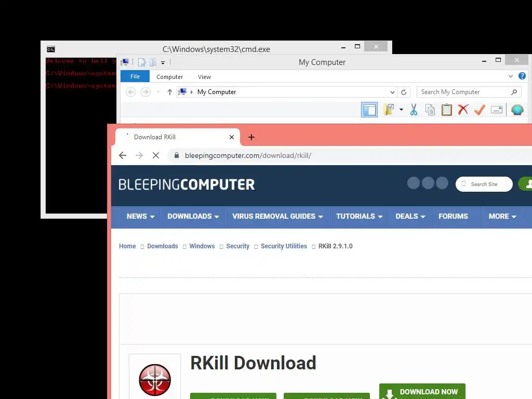The height and width of the screenshot is (399, 532).
Task: Go back in the browser
Action: coord(123,155)
